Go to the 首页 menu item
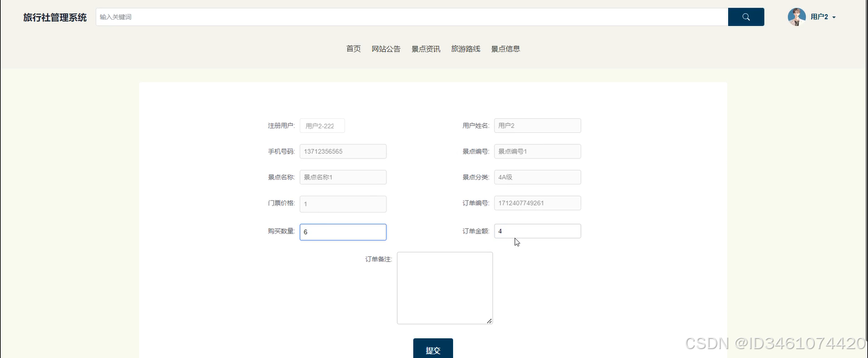 click(x=353, y=49)
